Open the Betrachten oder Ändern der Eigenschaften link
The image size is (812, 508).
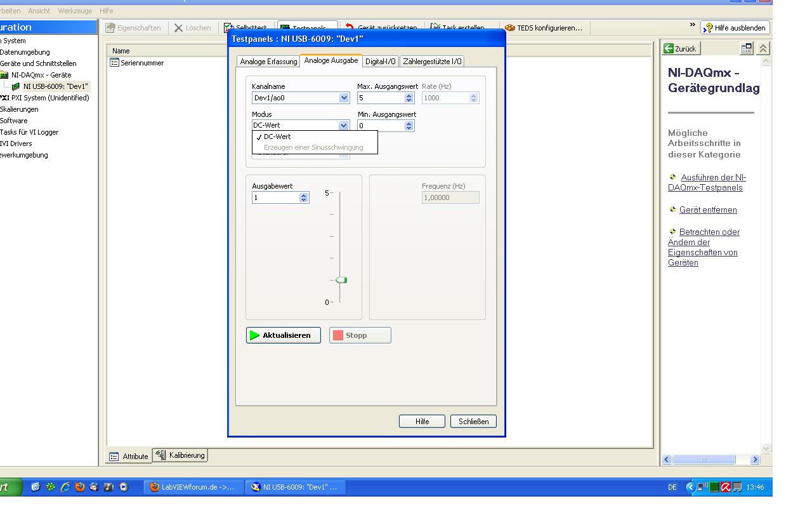(704, 247)
